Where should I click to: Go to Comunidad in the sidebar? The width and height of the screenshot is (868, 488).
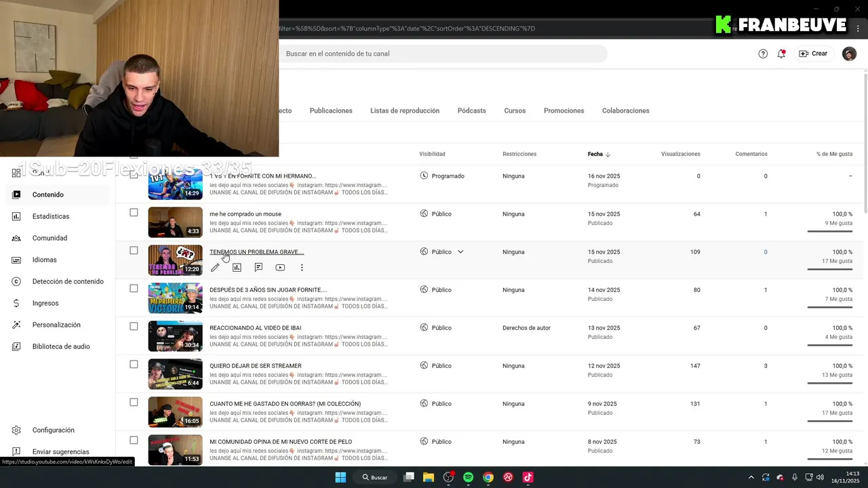coord(50,238)
